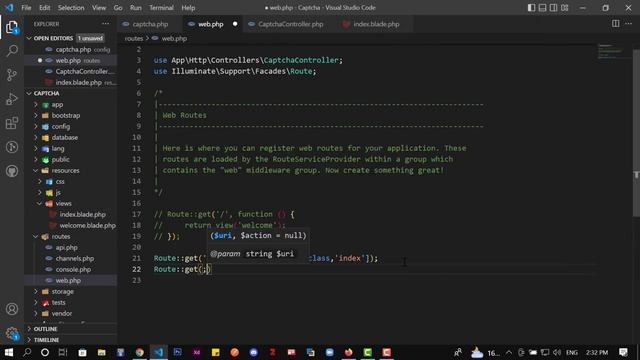Close unsaved web.php tab dot
This screenshot has width=640, height=360.
click(235, 24)
